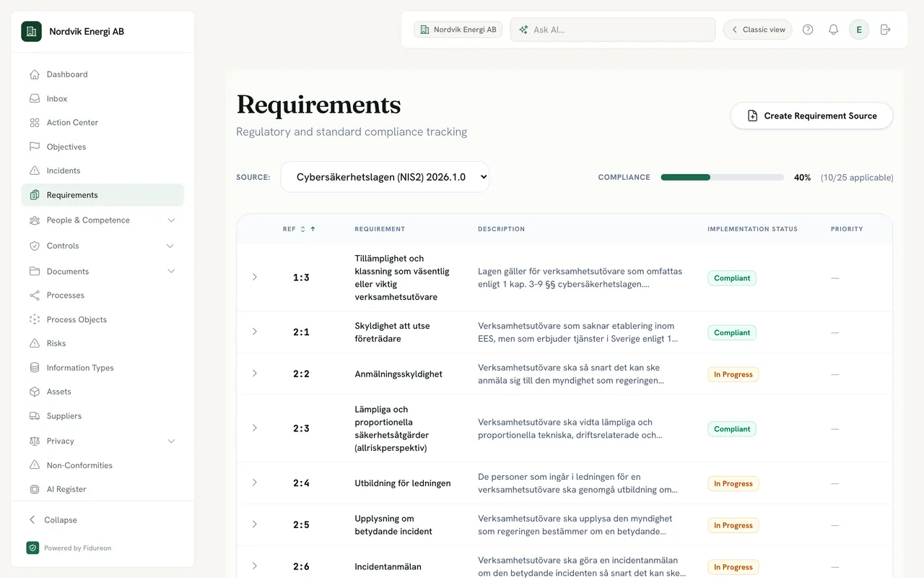Click the Assets cube icon
Screen dimensions: 924x578
coord(35,392)
